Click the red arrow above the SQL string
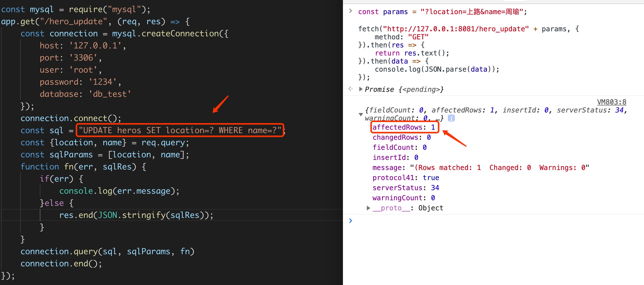The width and height of the screenshot is (644, 285). point(220,104)
